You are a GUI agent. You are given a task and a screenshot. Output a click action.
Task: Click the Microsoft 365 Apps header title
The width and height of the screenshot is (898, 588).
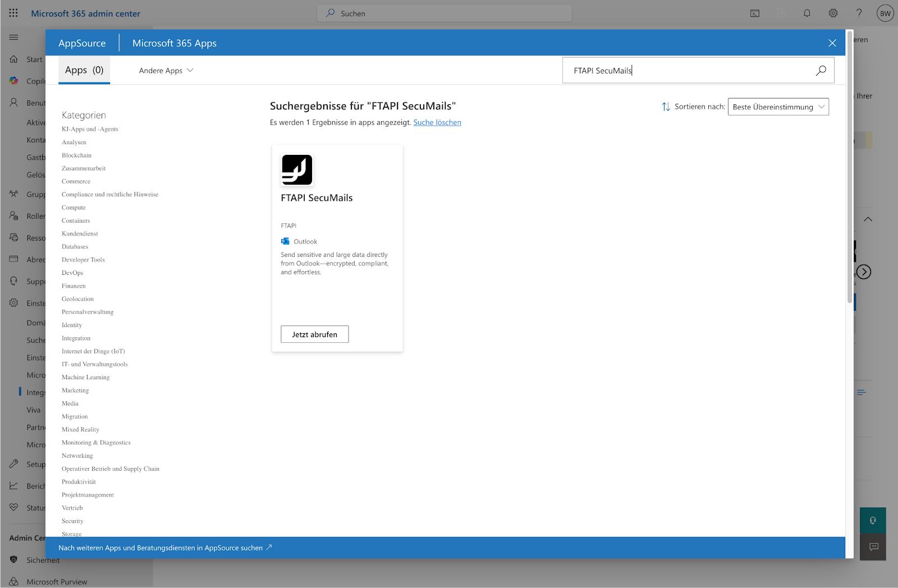click(175, 43)
